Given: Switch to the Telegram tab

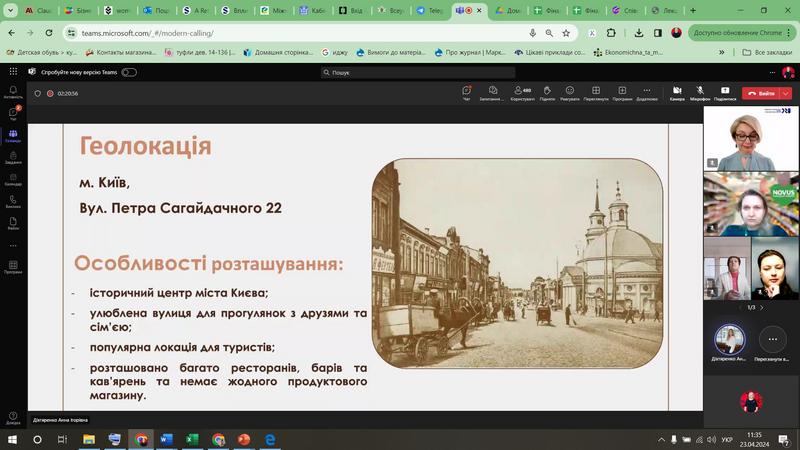Looking at the screenshot, I should pos(429,10).
